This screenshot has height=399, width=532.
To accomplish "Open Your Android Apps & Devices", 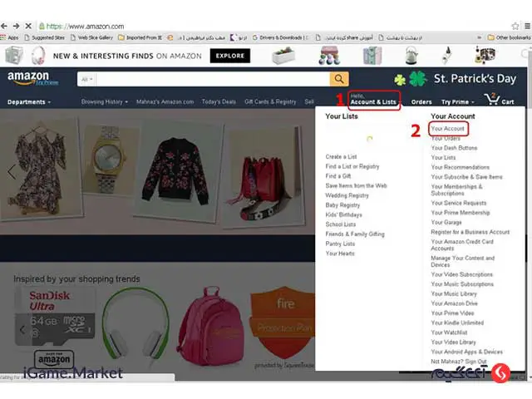I will click(x=466, y=352).
